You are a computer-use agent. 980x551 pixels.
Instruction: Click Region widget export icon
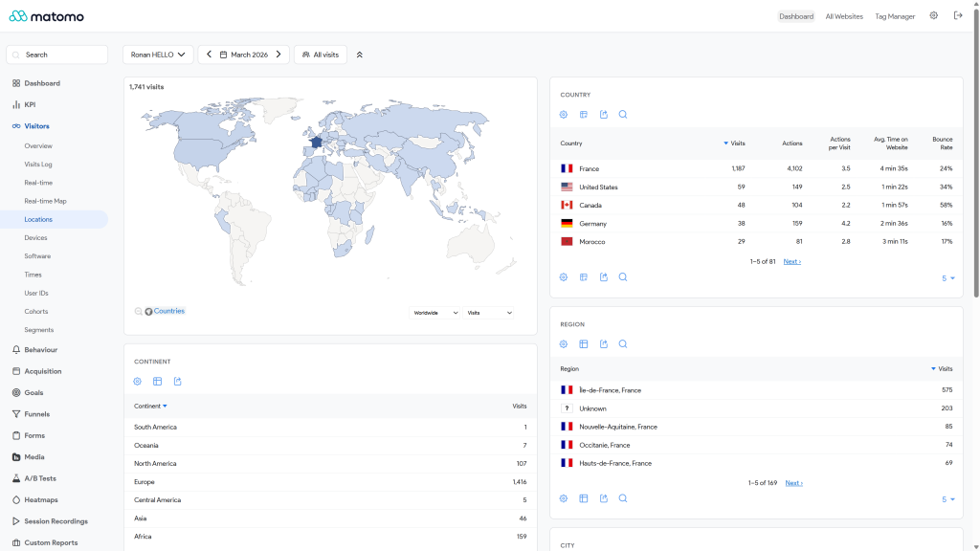[604, 344]
